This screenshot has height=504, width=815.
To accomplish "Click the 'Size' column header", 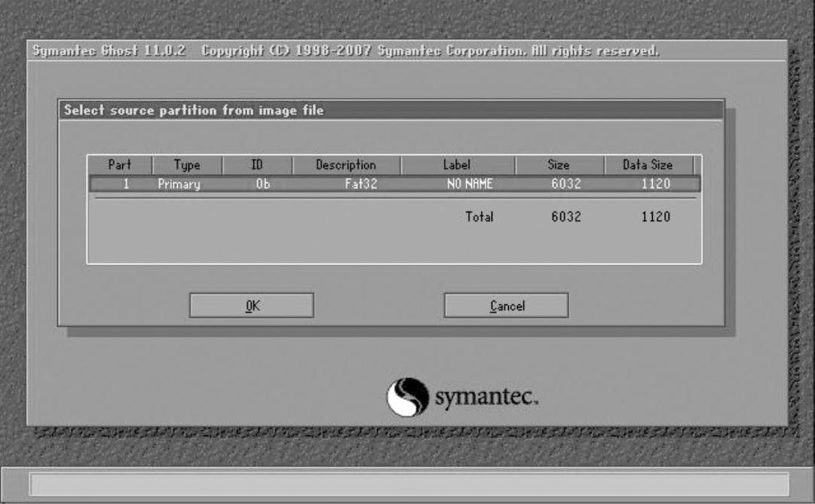I will click(559, 165).
